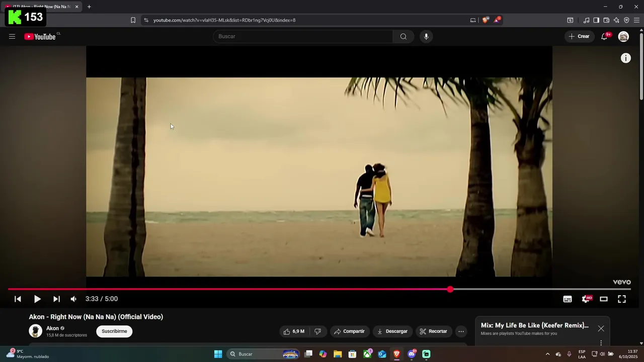Start voice search with microphone icon
Viewport: 644px width, 362px height.
tap(426, 36)
